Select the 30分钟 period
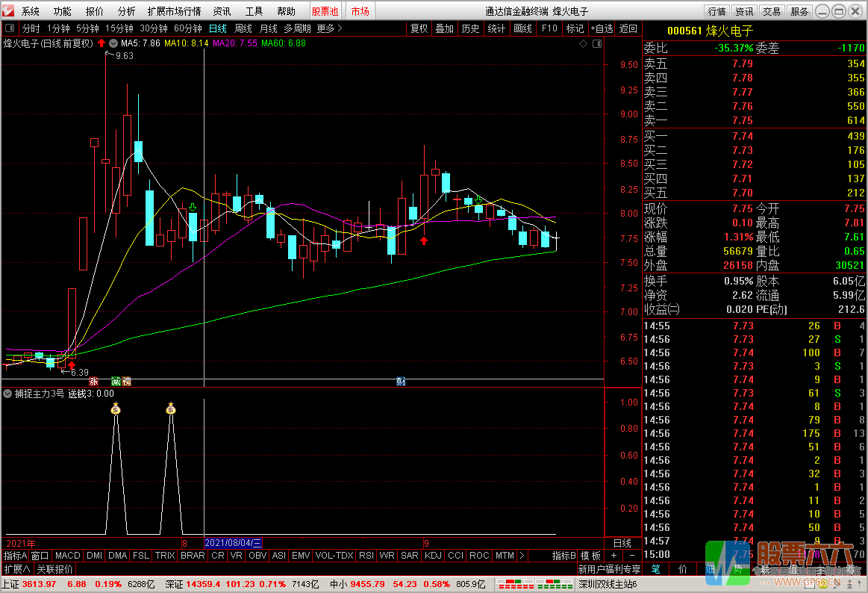 pos(153,28)
